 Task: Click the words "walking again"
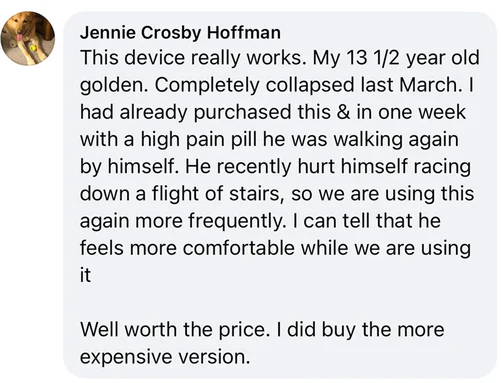click(396, 139)
